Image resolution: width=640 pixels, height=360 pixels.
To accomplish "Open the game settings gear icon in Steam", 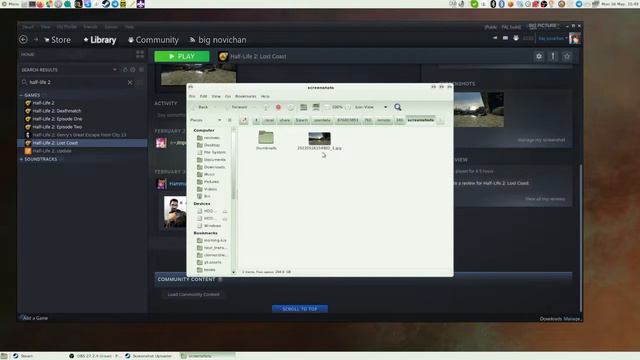I will point(539,56).
